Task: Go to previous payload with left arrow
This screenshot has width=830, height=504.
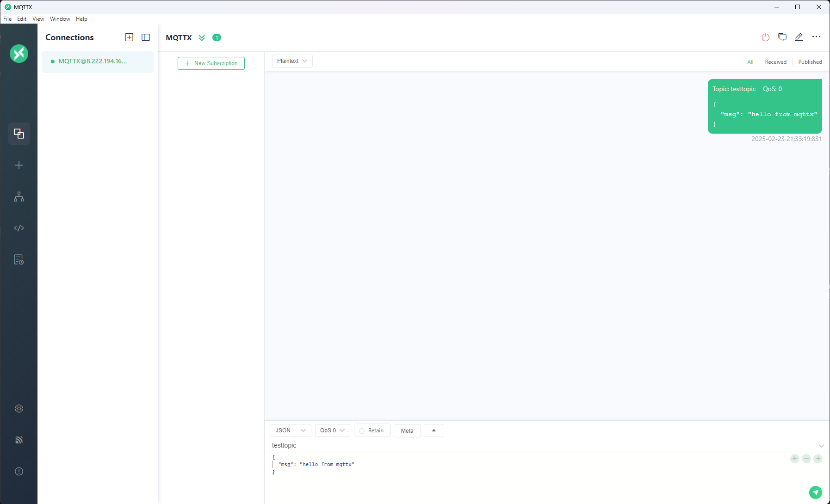Action: pos(795,459)
